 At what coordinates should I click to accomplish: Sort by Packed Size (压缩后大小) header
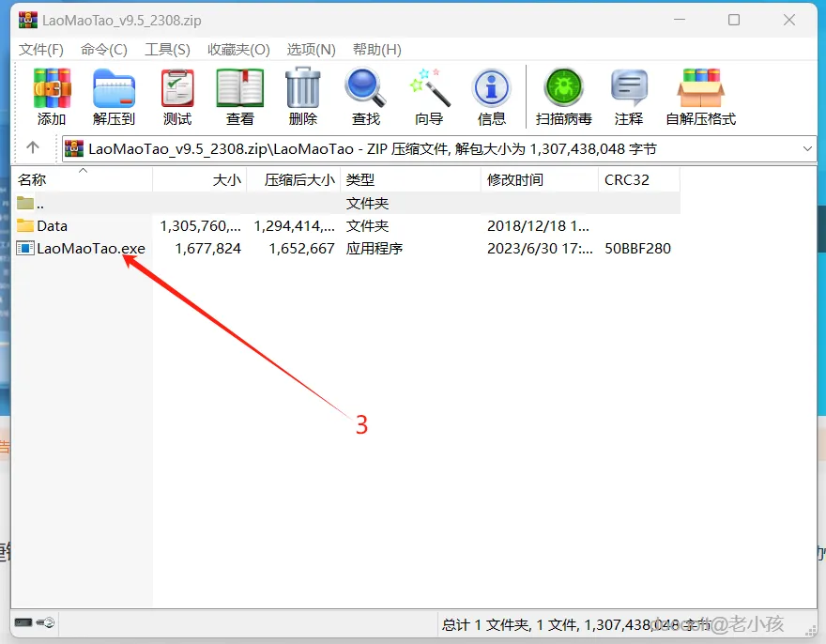click(x=294, y=179)
